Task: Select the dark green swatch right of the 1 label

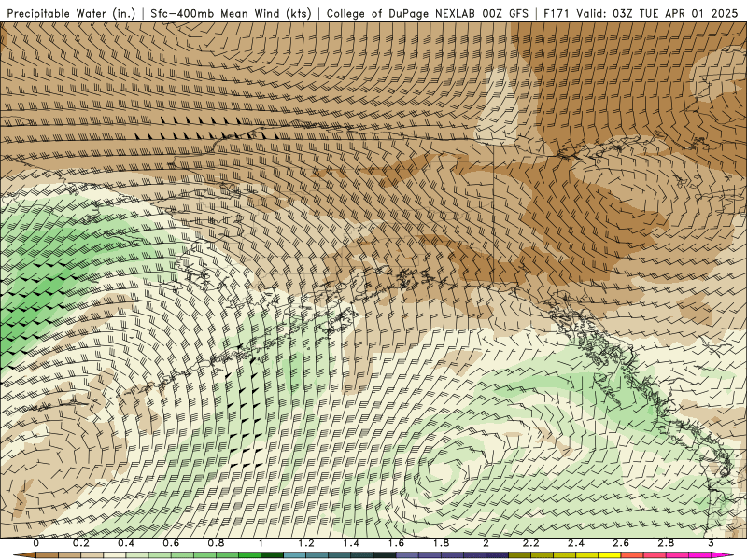Action: coord(272,555)
